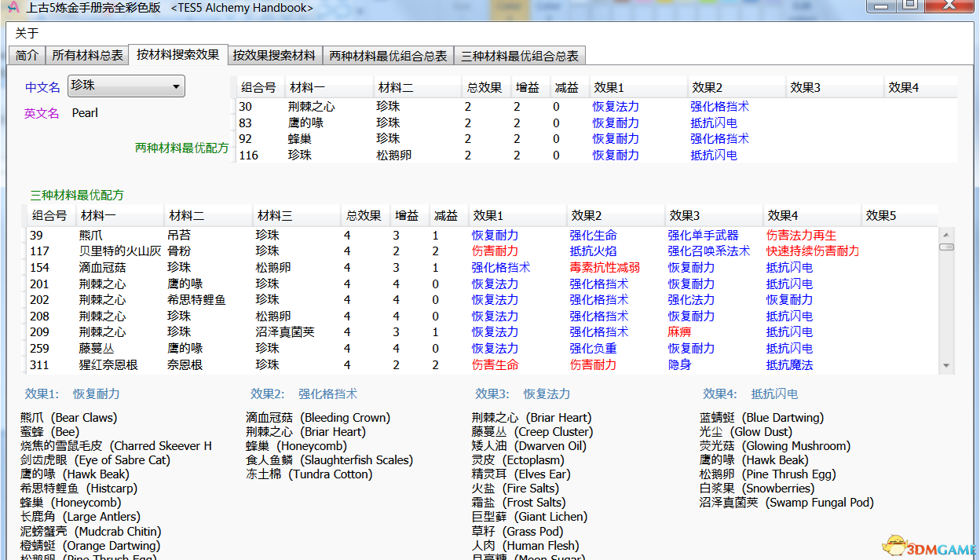Click the scrollbar thumb of the three-ingredient list

(x=946, y=247)
